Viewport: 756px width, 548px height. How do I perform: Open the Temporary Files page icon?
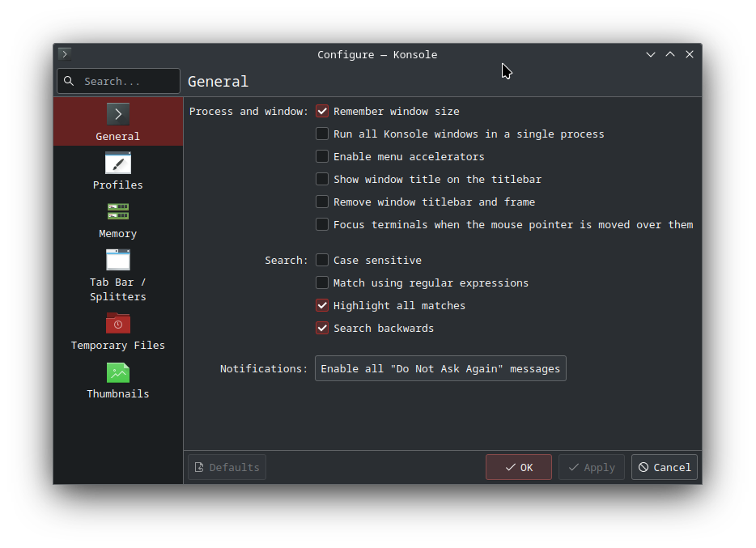[x=118, y=324]
